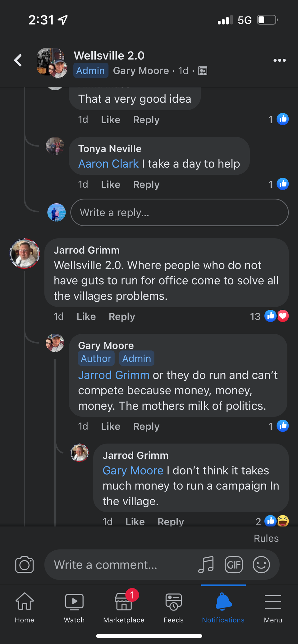The image size is (298, 644).
Task: View the 13 reactions on Jarrod's comment
Action: pos(269,316)
